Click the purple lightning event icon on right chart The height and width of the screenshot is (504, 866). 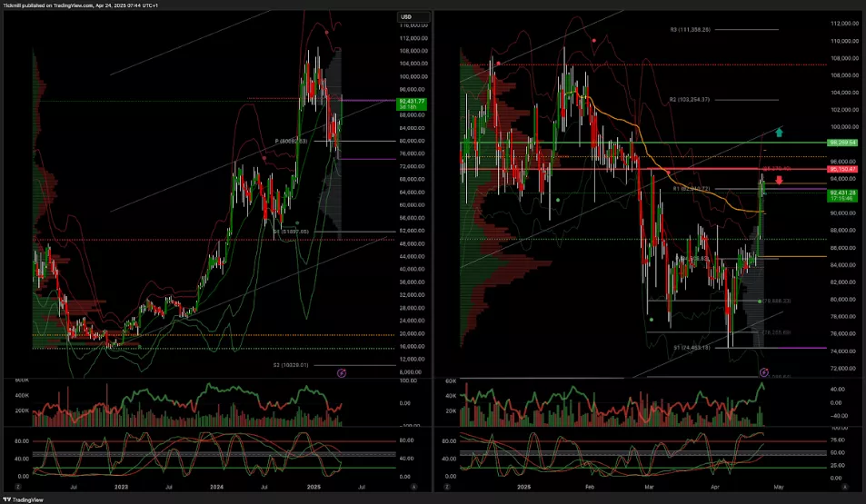(764, 372)
